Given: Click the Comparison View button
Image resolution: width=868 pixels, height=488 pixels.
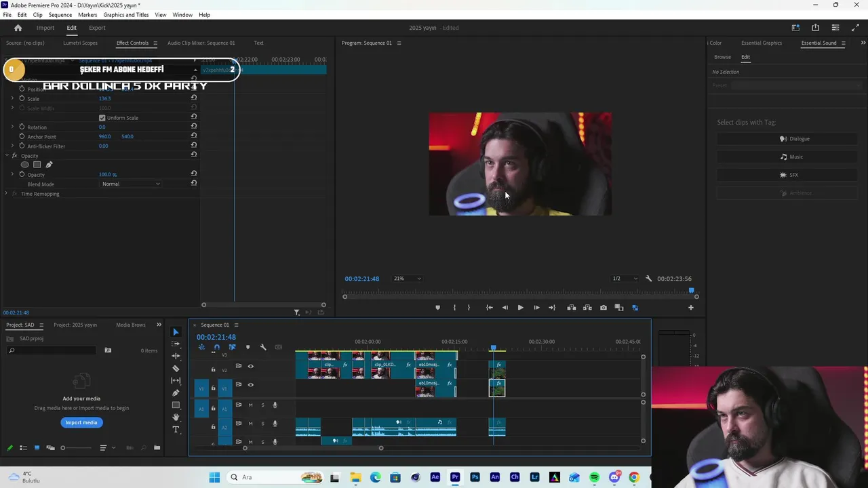Looking at the screenshot, I should click(619, 308).
